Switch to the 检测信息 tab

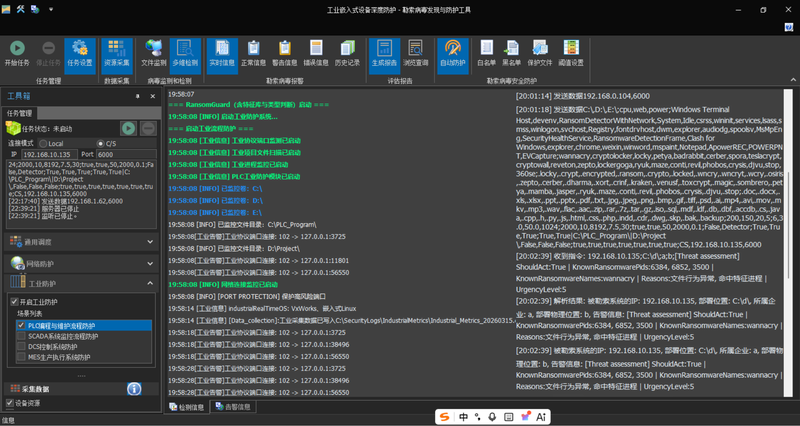187,407
